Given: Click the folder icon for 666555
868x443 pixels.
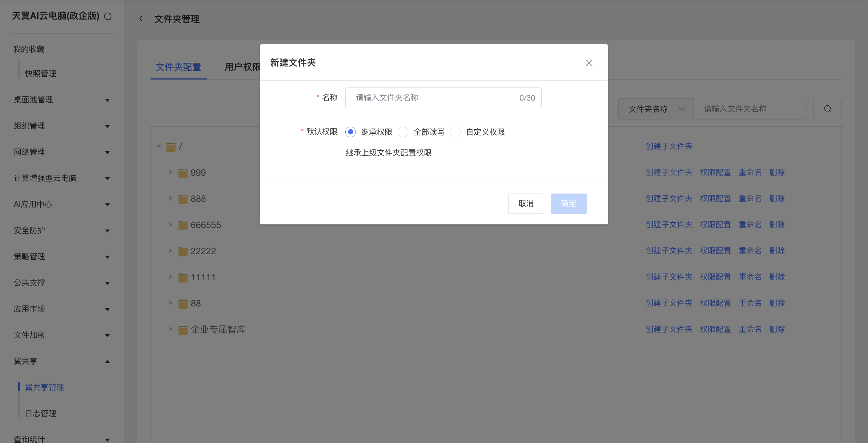Looking at the screenshot, I should point(183,225).
